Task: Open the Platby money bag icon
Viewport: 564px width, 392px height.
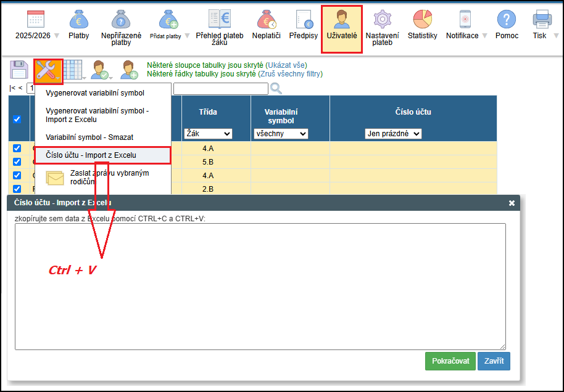Action: click(79, 22)
